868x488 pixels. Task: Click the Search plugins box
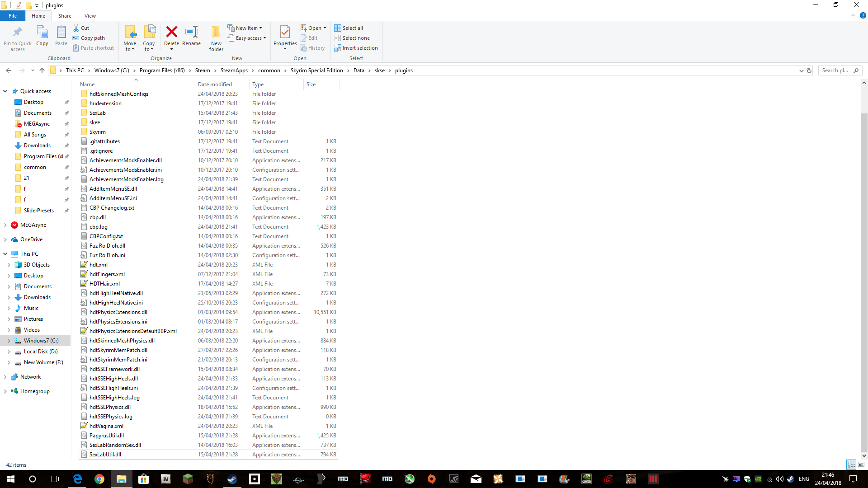coord(840,70)
